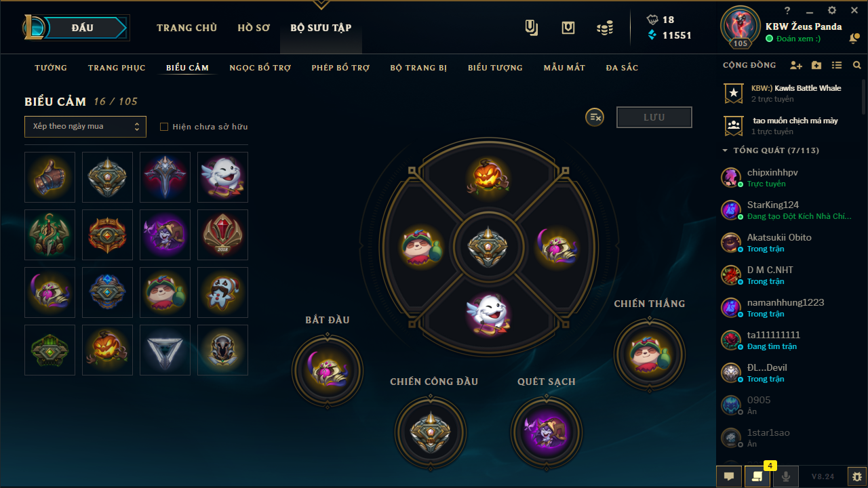
Task: Select the pumpkin emote in wheel top slot
Action: click(488, 177)
